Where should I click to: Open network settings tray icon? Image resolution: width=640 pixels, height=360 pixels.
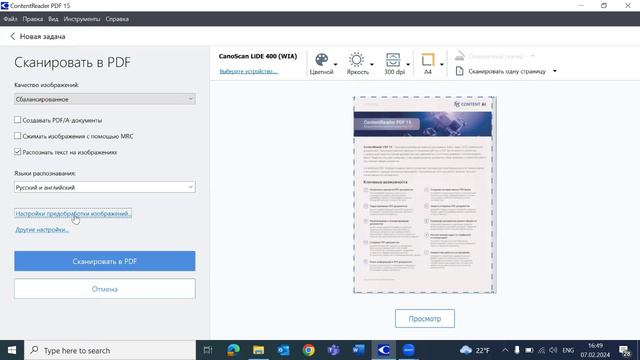click(541, 350)
